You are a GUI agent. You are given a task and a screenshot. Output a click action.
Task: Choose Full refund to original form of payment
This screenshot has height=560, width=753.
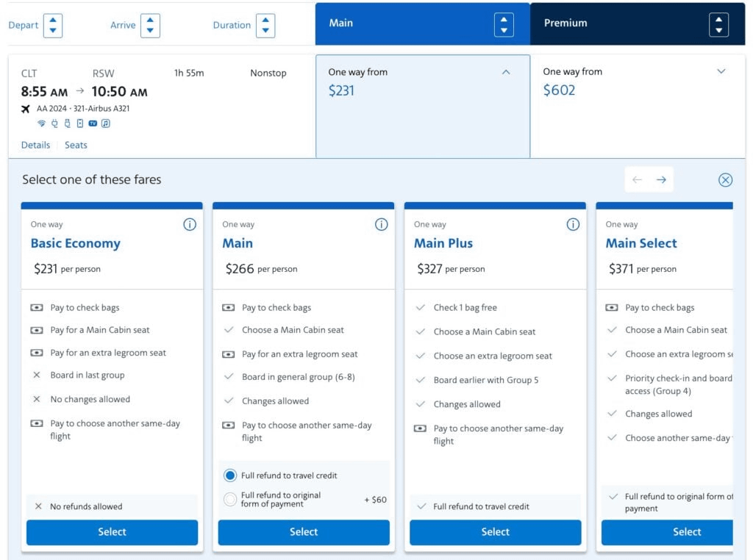(230, 500)
